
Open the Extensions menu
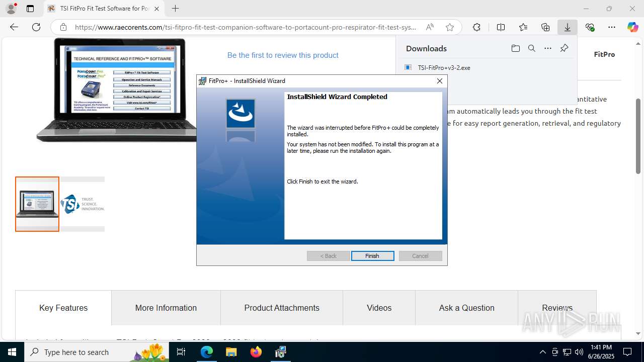click(476, 27)
